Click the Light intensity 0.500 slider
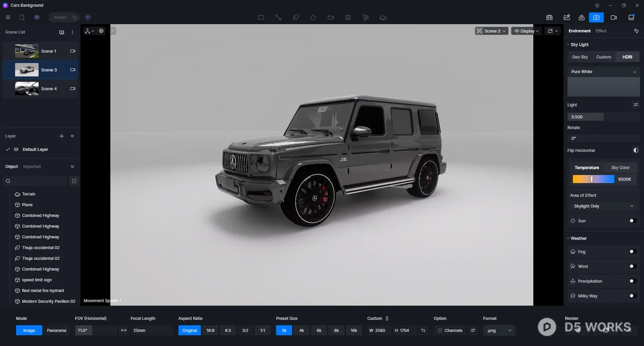The height and width of the screenshot is (346, 644). 604,117
